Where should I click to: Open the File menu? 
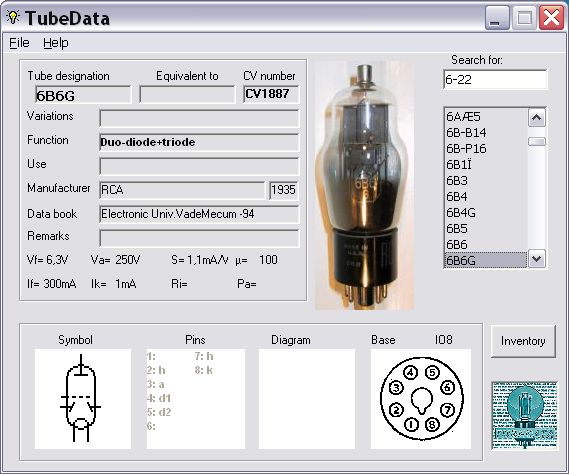pyautogui.click(x=19, y=43)
